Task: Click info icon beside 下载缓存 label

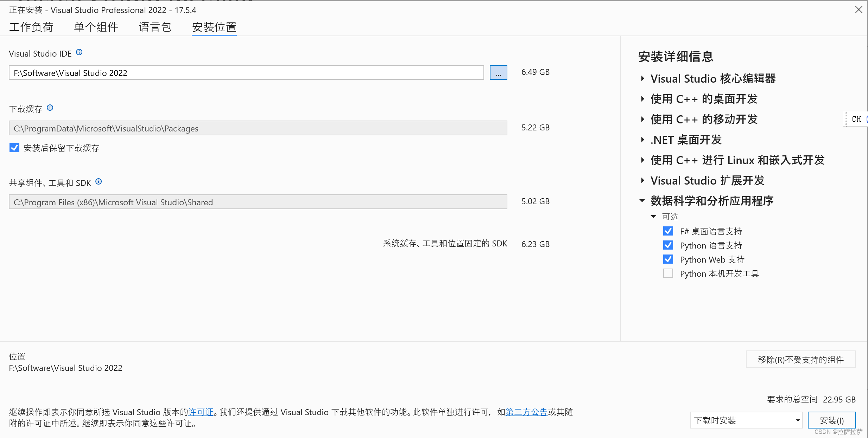Action: (x=50, y=108)
